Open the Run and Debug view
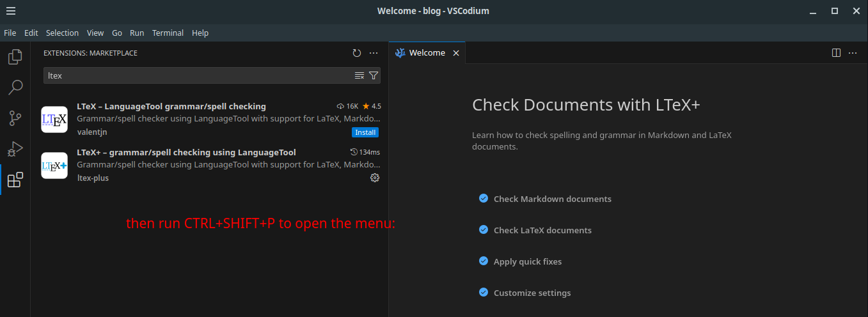 [15, 149]
